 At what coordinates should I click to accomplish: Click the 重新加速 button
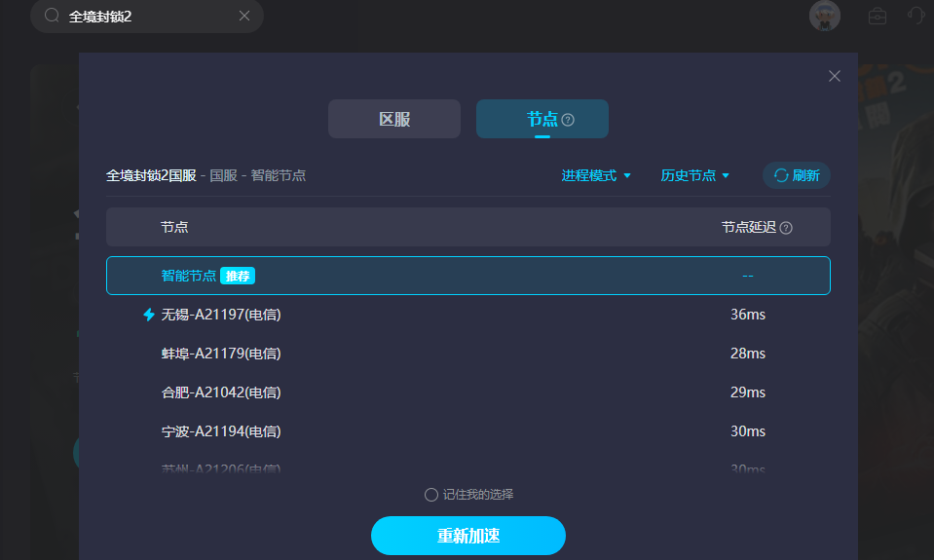468,536
